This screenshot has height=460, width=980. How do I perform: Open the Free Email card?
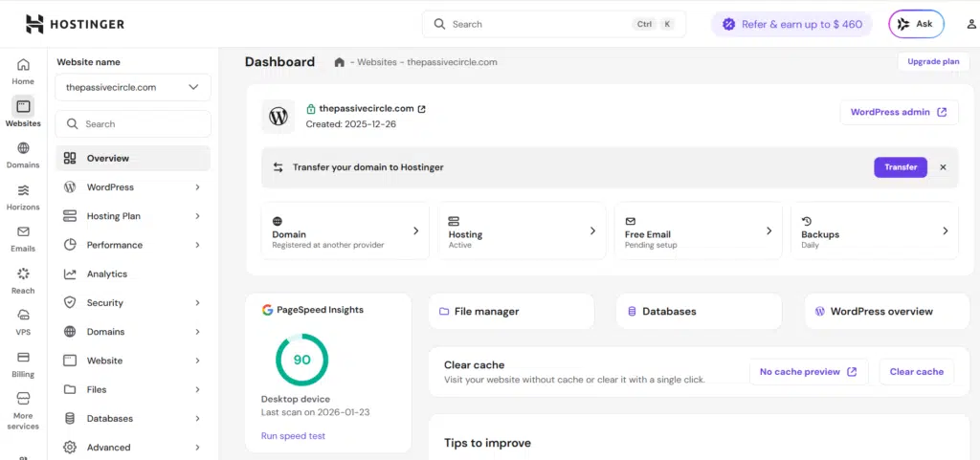click(x=698, y=230)
